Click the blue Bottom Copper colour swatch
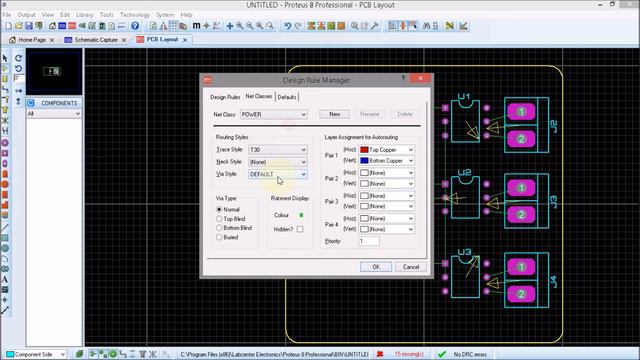The image size is (640, 360). [364, 161]
